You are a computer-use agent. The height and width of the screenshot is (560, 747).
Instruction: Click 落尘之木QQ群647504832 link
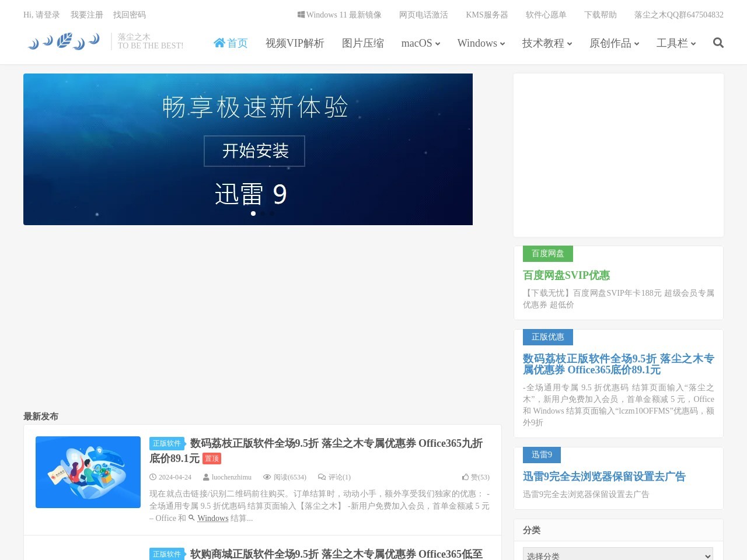tap(679, 15)
